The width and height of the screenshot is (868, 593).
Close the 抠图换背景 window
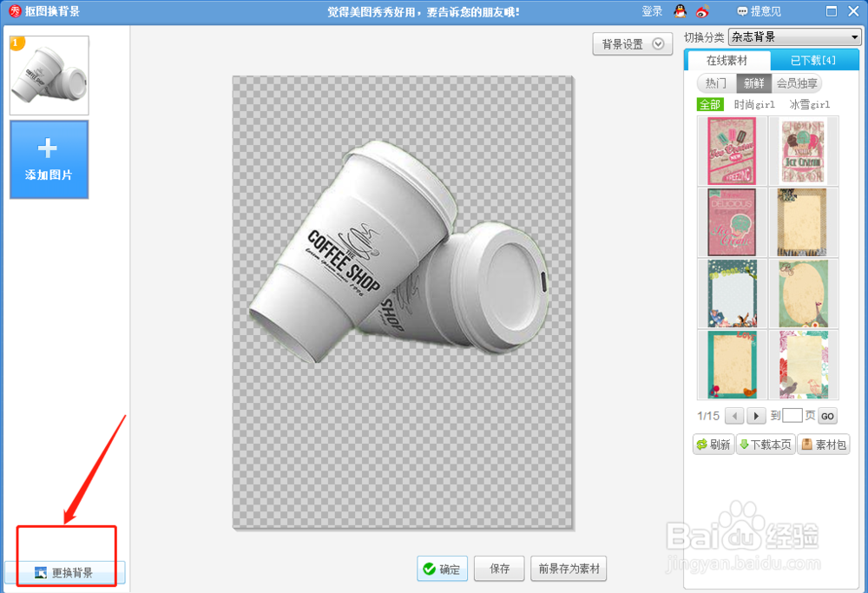(x=853, y=11)
